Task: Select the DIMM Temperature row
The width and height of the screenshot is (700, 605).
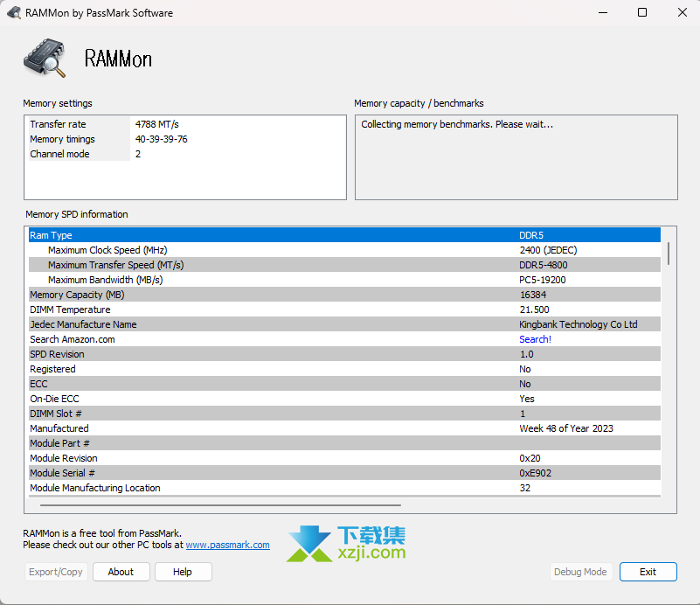Action: 344,309
